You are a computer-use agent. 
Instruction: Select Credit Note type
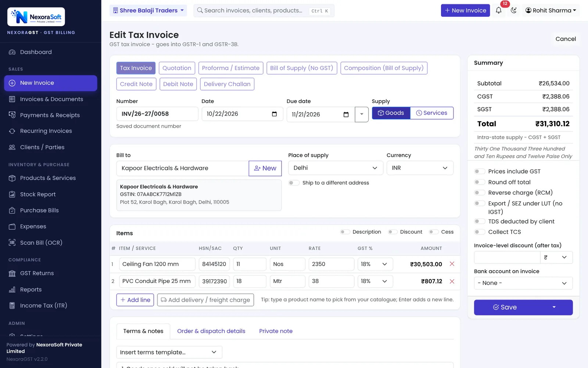pos(136,84)
